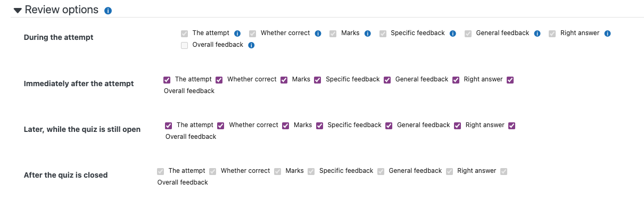This screenshot has width=644, height=200.
Task: Toggle Marks under Immediately after the attempt
Action: point(284,80)
